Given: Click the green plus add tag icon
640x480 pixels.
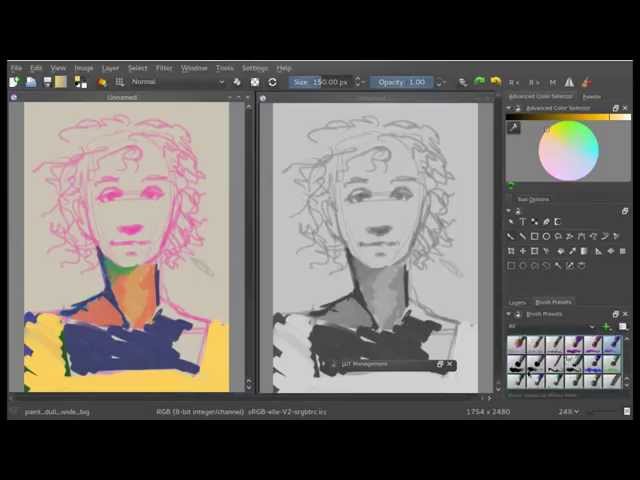Looking at the screenshot, I should (607, 327).
